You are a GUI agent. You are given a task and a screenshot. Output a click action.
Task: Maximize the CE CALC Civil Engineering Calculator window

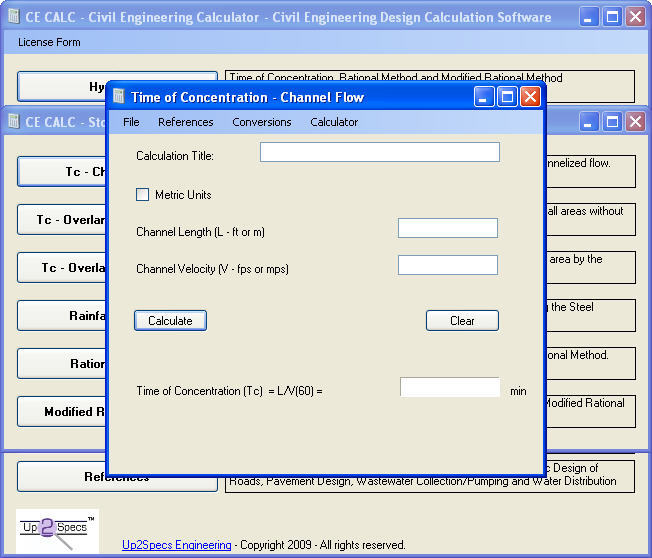click(x=612, y=17)
